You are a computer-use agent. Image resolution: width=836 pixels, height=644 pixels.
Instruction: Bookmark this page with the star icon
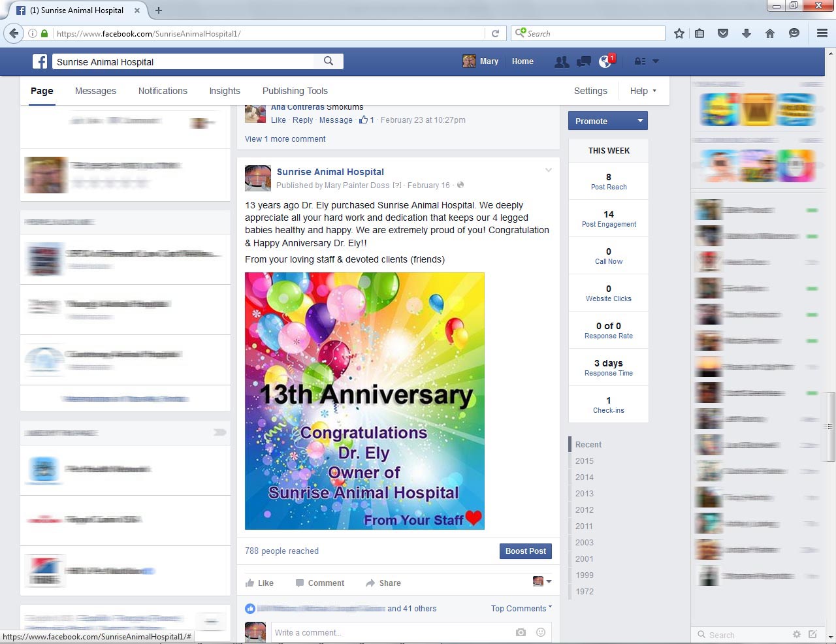click(x=679, y=33)
